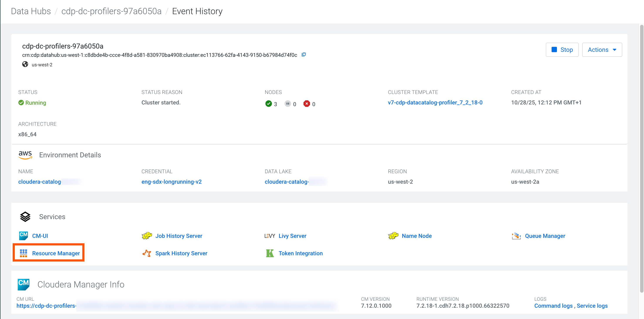Open the Service logs link
Image resolution: width=644 pixels, height=319 pixels.
coord(592,306)
